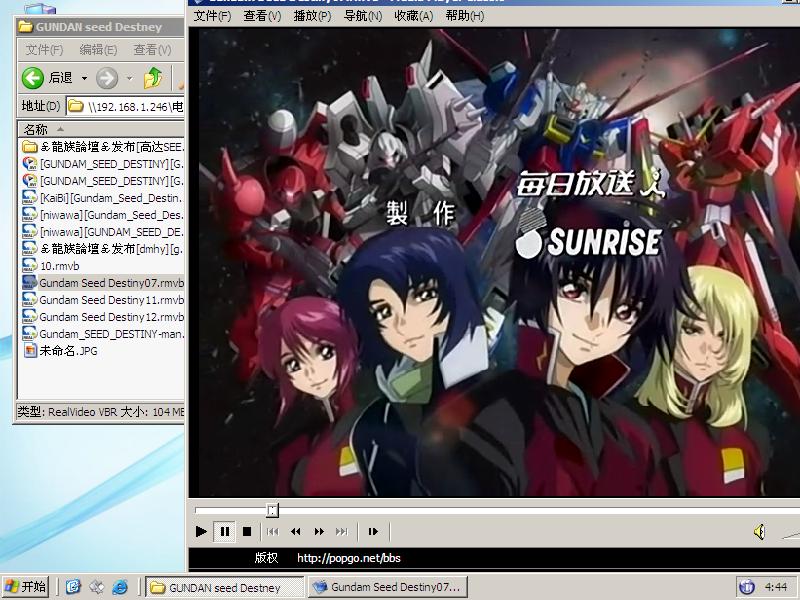Open 文件(F) menu in media player
Viewport: 800px width, 600px height.
click(212, 16)
